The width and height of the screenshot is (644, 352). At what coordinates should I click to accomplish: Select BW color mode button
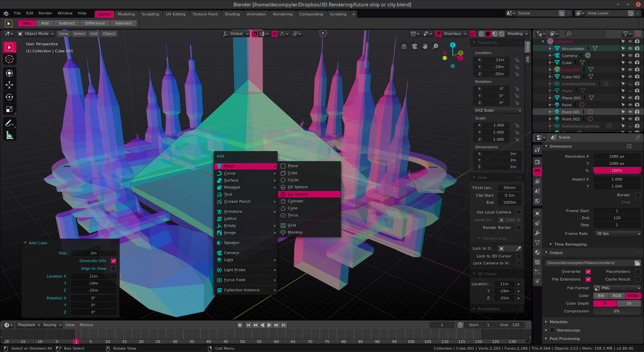click(601, 296)
